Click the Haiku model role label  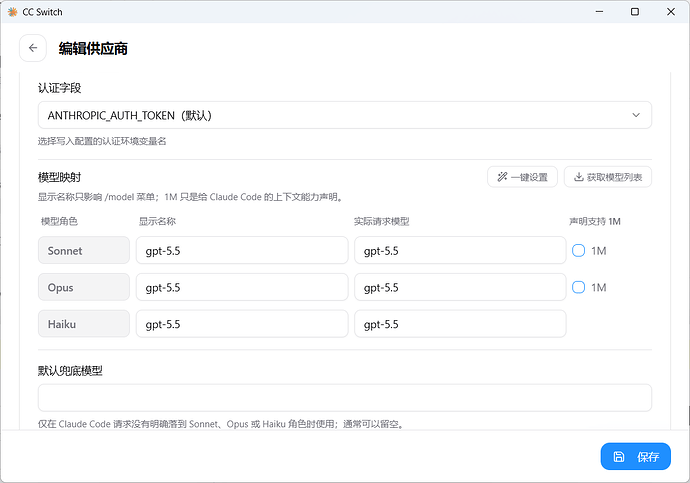(84, 324)
